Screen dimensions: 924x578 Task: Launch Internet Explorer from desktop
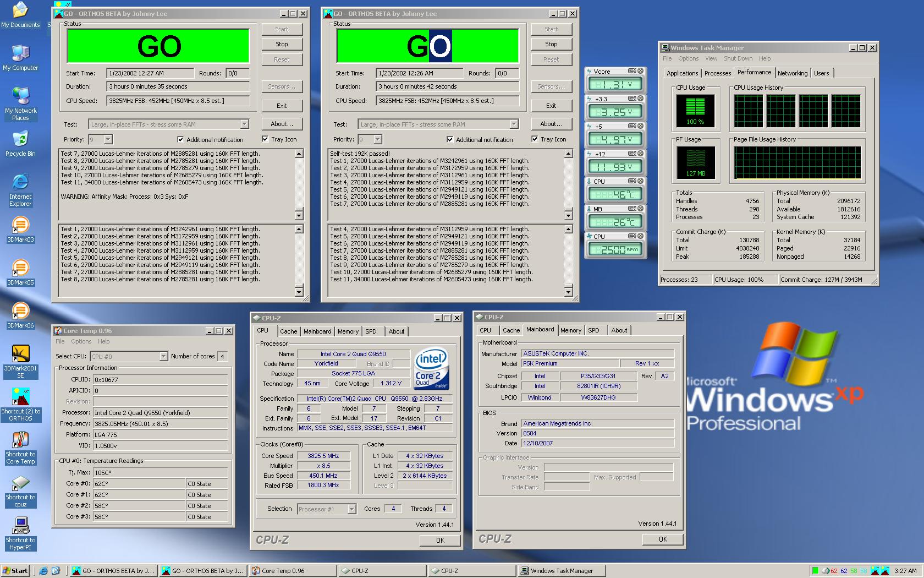(20, 190)
